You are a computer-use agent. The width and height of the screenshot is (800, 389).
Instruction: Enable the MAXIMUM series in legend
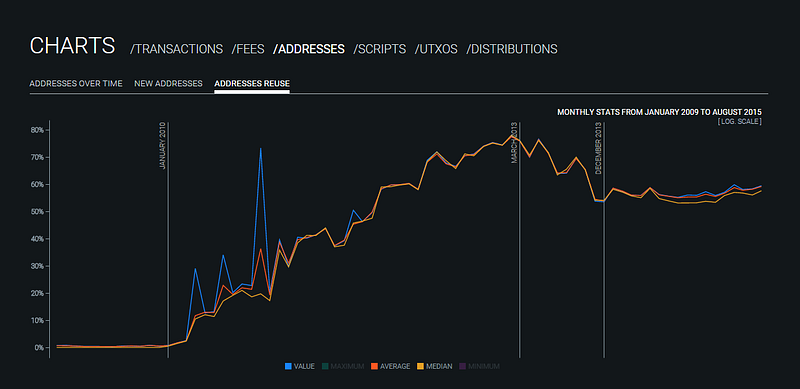click(x=342, y=366)
